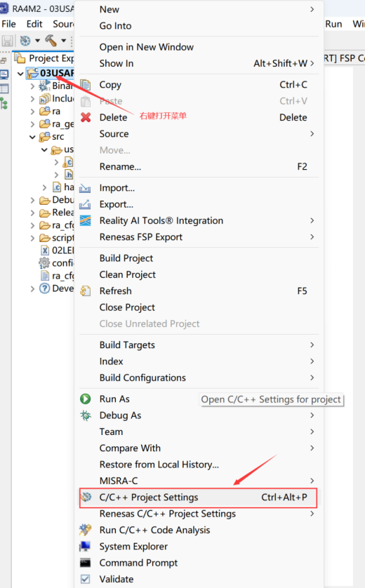The width and height of the screenshot is (365, 588).
Task: Click the Debug As bug icon
Action: tap(86, 415)
